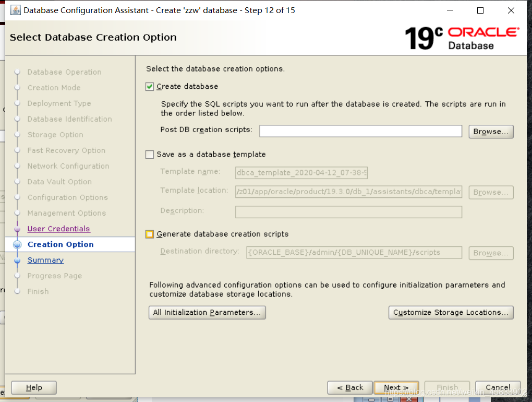Go back to User Credentials step
The image size is (532, 402).
59,229
